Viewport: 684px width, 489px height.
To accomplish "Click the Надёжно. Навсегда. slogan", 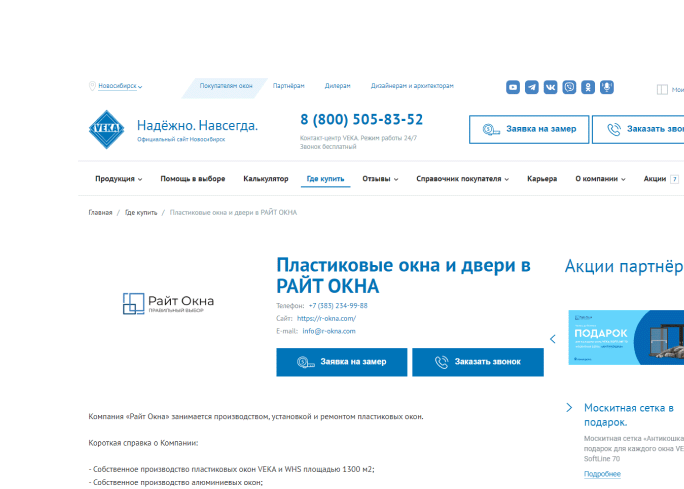I will [x=197, y=126].
